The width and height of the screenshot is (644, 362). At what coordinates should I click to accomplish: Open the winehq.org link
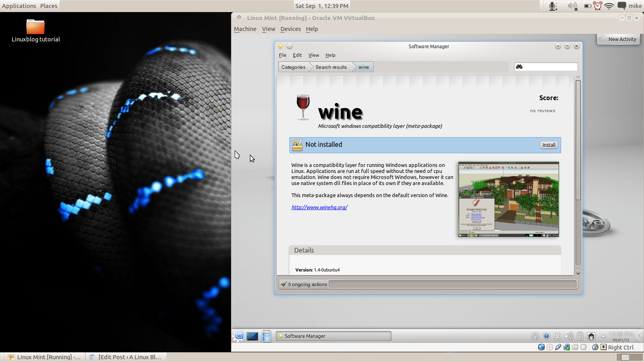320,207
